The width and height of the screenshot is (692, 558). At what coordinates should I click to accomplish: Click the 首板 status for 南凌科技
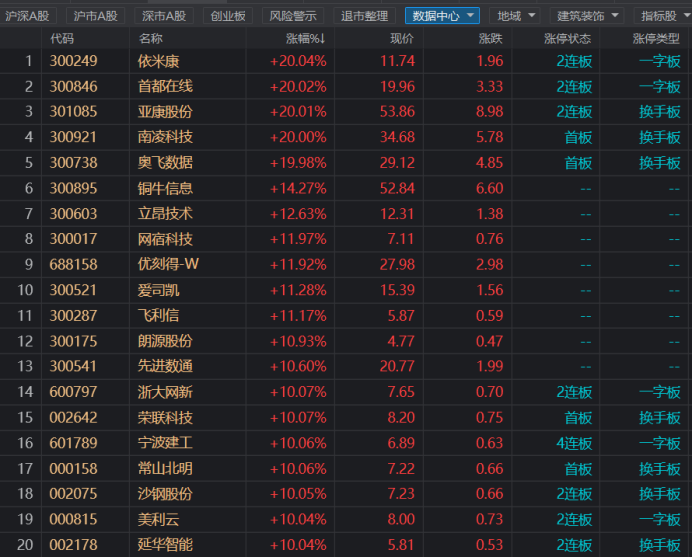578,138
